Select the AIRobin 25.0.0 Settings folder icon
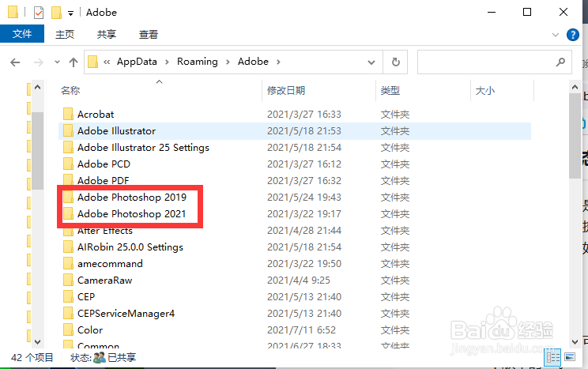 tap(68, 247)
